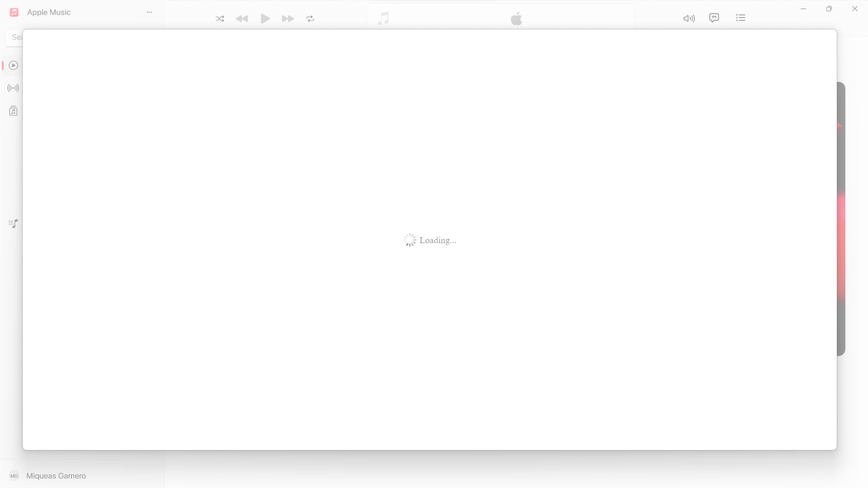Click the Search field
The image size is (868, 488).
coord(15,37)
